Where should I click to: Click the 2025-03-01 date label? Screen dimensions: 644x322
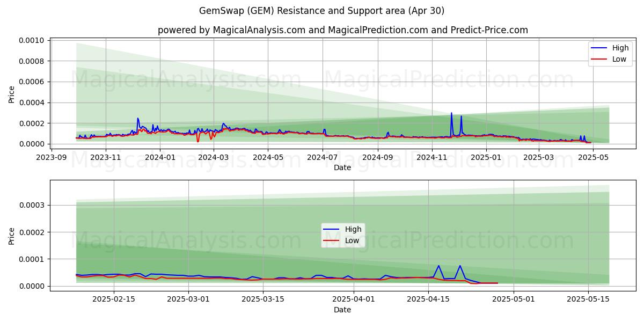pos(189,299)
